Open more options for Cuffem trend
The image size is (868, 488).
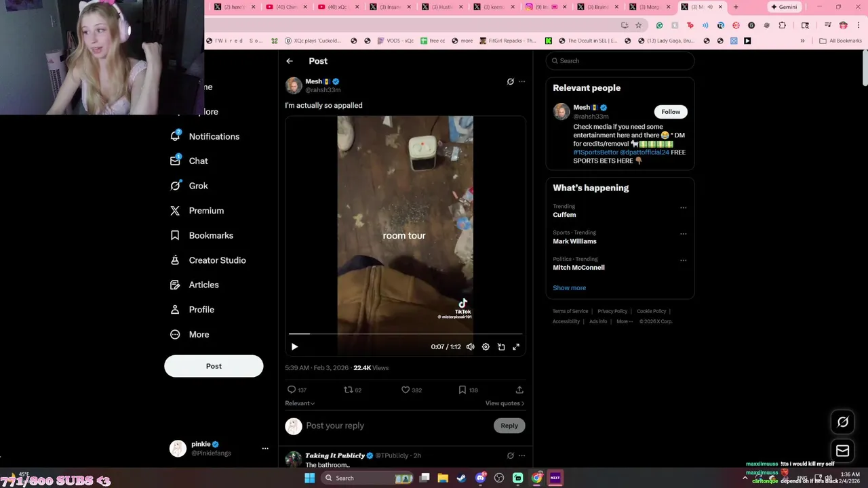(x=683, y=207)
